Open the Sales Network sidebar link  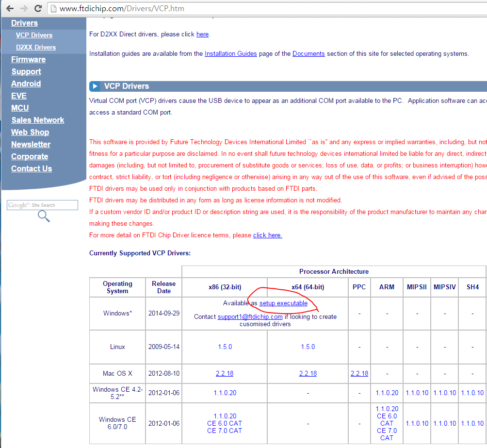point(38,120)
